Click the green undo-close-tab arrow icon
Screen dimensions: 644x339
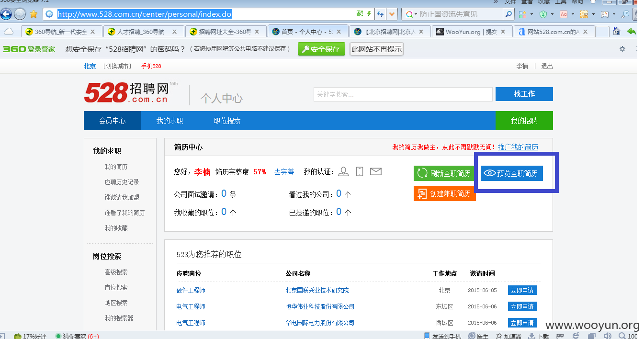(631, 31)
